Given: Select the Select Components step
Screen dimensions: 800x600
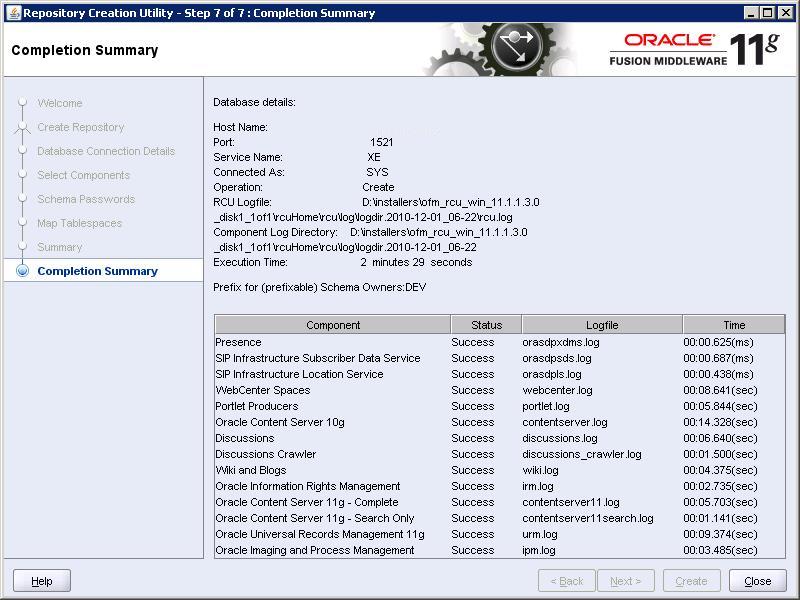Looking at the screenshot, I should pos(84,175).
